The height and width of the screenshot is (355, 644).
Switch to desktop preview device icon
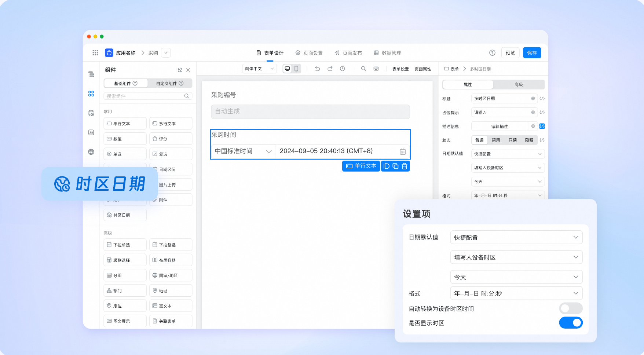tap(288, 69)
